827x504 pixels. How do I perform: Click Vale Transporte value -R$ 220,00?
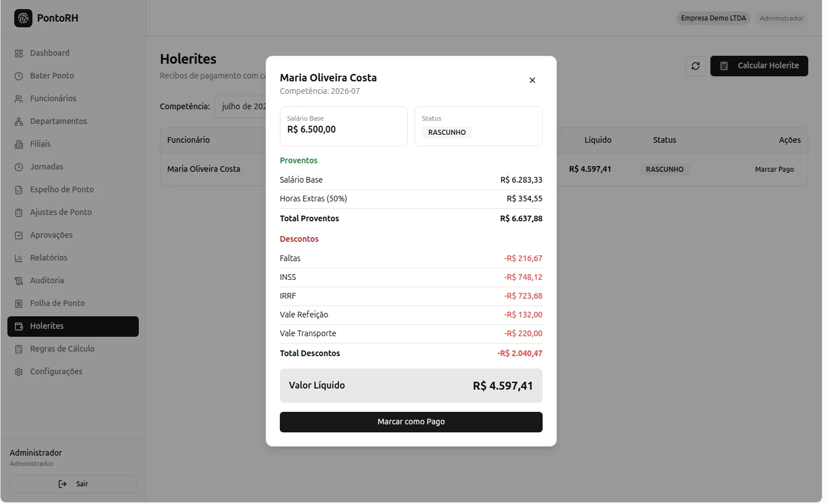pos(523,333)
